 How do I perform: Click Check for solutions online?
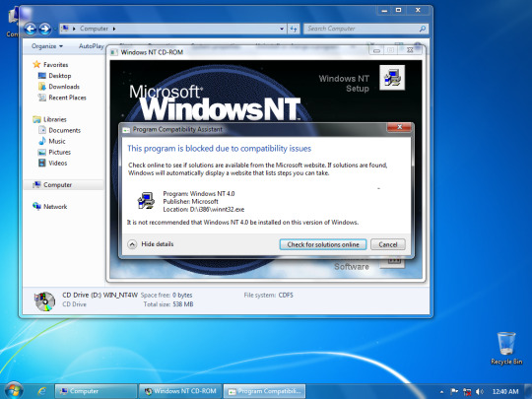[323, 244]
